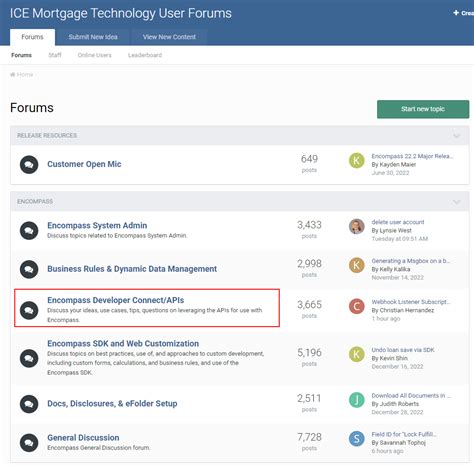This screenshot has width=474, height=465.
Task: Click author name Judith Roberts
Action: click(399, 404)
